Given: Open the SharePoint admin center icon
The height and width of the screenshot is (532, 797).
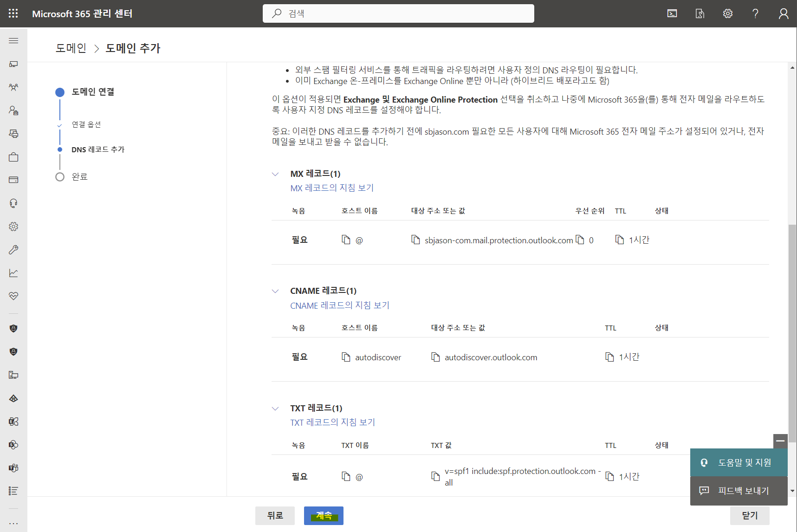Looking at the screenshot, I should [13, 445].
